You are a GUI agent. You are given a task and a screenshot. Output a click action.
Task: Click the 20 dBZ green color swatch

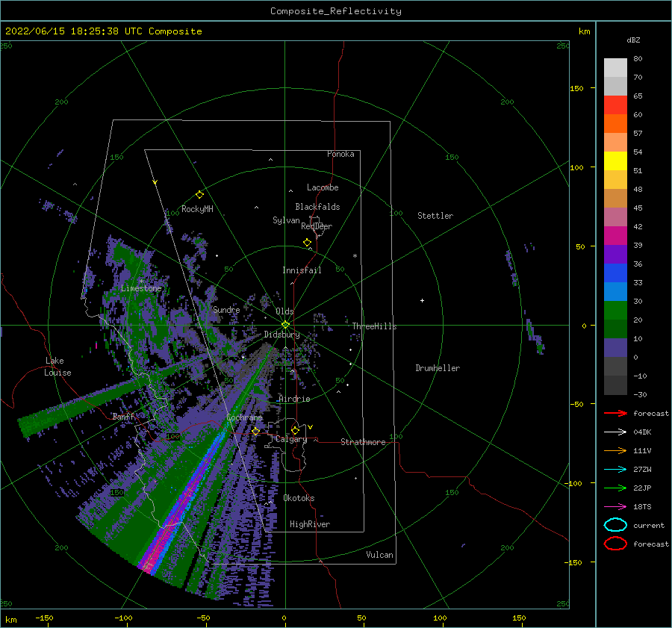(x=615, y=329)
